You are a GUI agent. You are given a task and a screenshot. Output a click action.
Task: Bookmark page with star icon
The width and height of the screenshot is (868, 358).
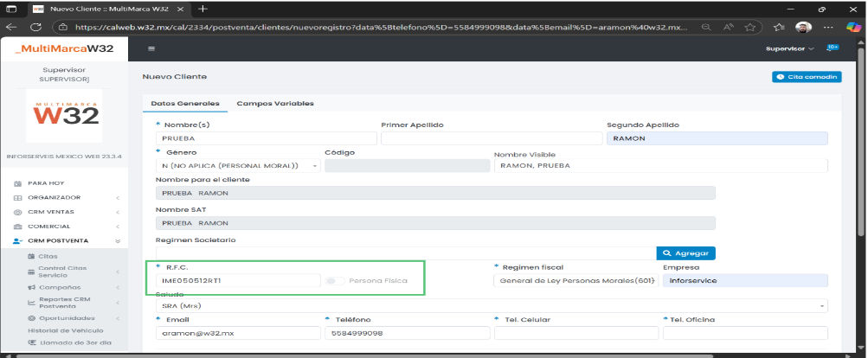(749, 27)
